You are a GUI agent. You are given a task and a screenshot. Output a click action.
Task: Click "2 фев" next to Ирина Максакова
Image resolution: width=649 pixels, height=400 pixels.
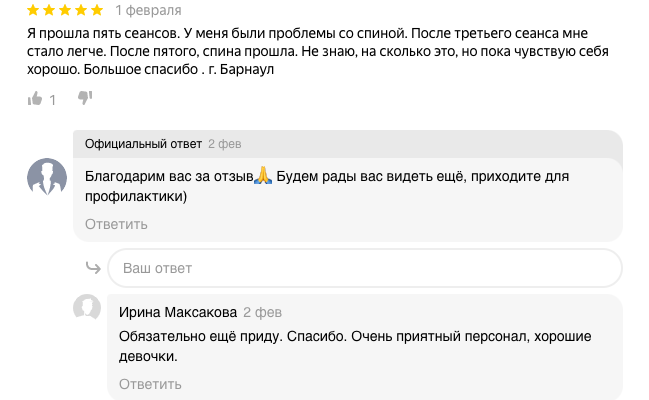(262, 312)
